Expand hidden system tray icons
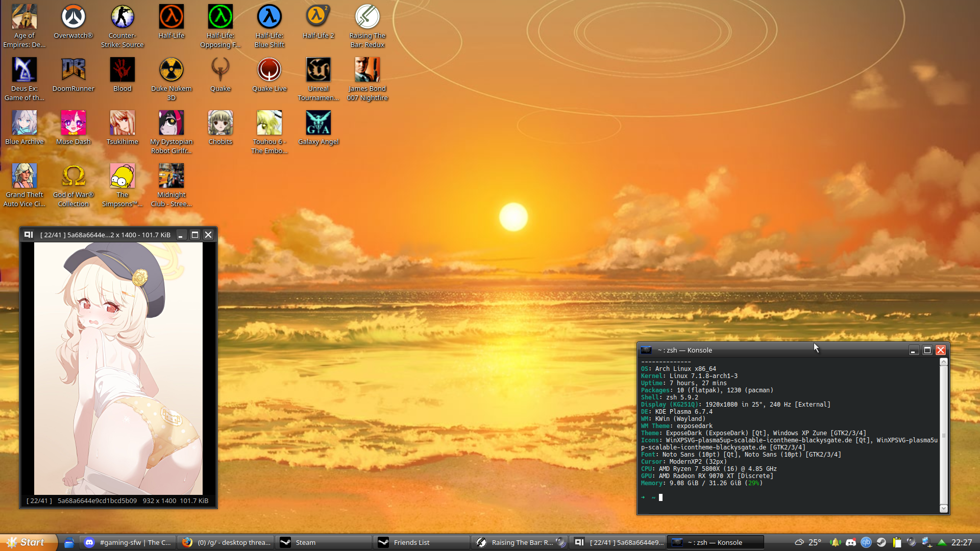This screenshot has width=980, height=551. coord(942,542)
